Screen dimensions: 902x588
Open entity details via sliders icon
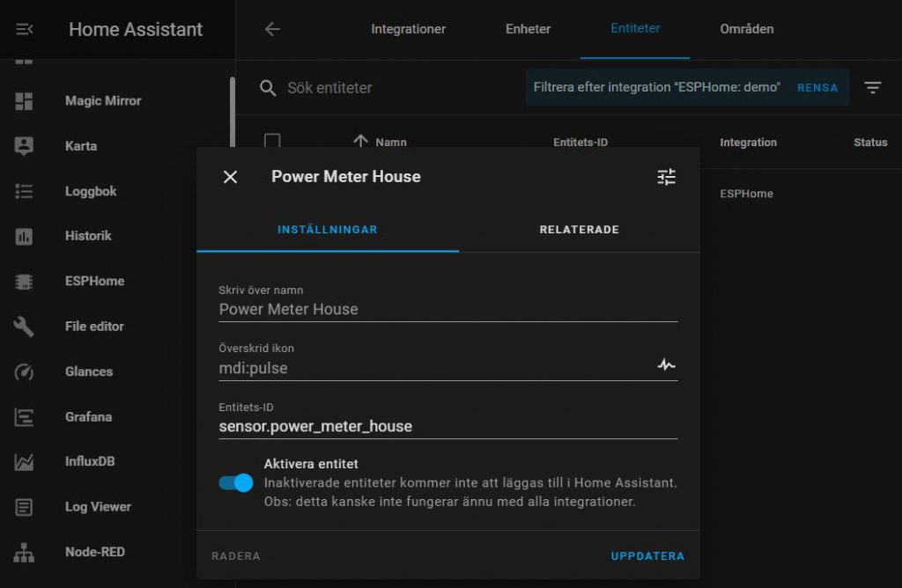coord(666,177)
